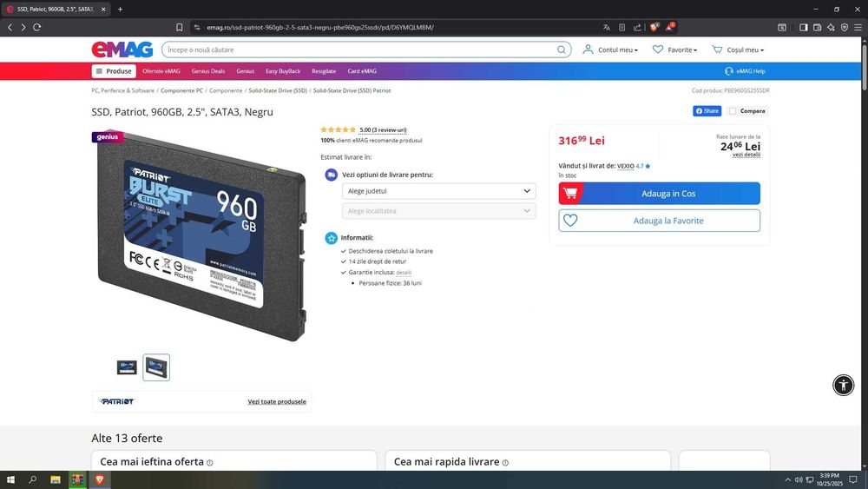The height and width of the screenshot is (489, 868).
Task: Click the browser address bar URL
Action: tap(320, 27)
